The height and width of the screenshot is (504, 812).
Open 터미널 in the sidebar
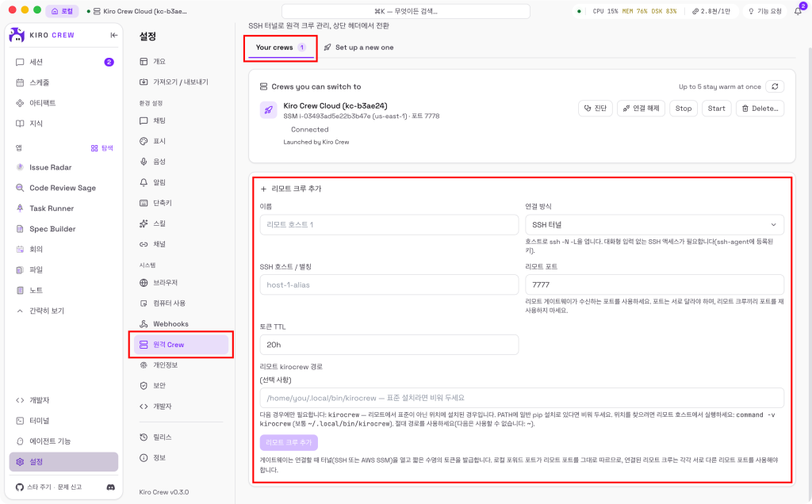click(63, 421)
